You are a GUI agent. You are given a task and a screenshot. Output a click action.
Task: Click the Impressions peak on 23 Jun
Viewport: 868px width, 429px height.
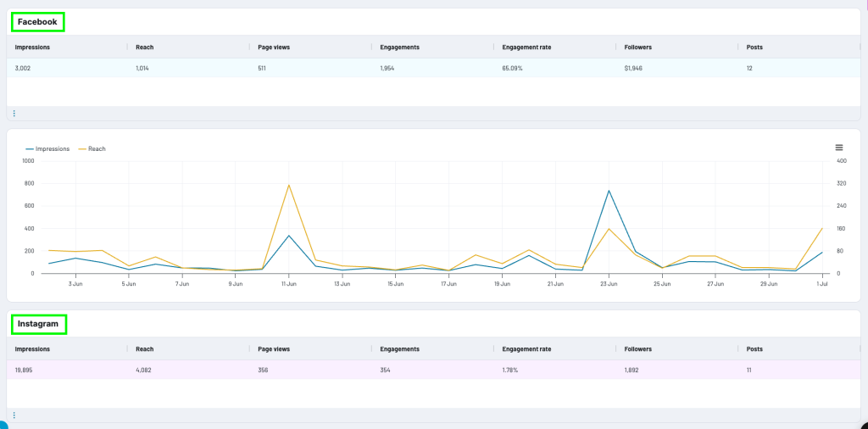point(609,191)
